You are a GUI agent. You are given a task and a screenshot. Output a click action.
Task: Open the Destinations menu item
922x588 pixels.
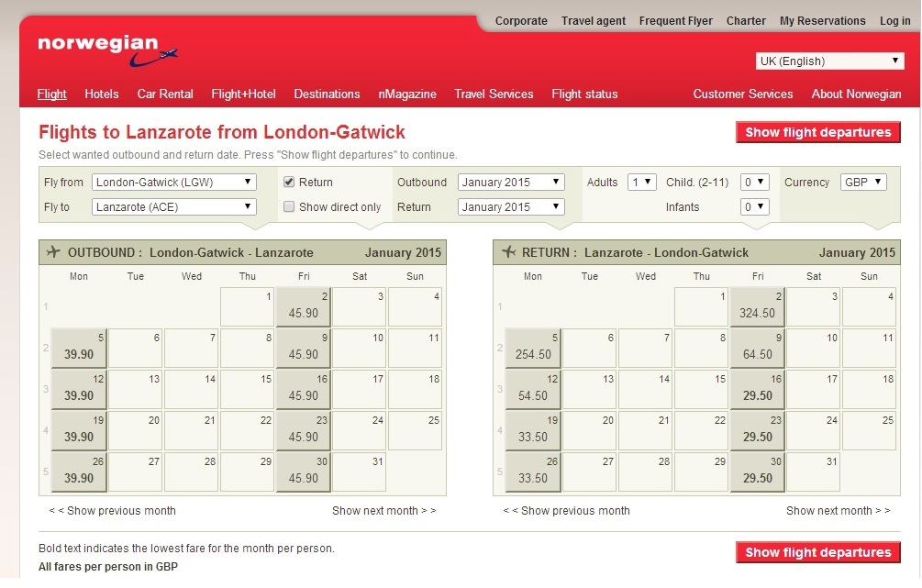[x=327, y=94]
